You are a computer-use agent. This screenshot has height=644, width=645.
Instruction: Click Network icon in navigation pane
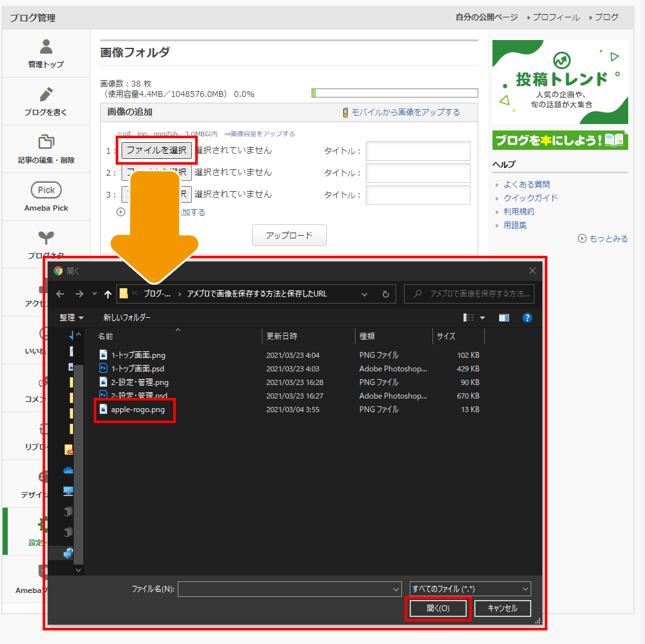click(x=69, y=553)
